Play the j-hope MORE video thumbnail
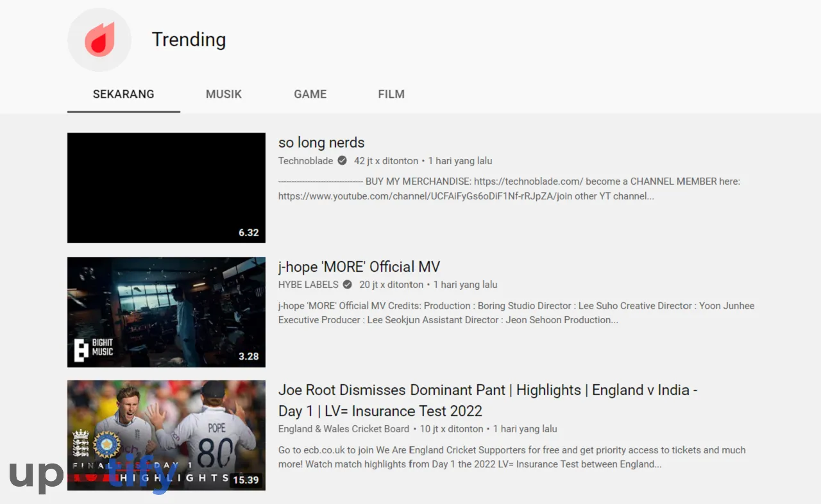The height and width of the screenshot is (504, 821). [x=166, y=312]
